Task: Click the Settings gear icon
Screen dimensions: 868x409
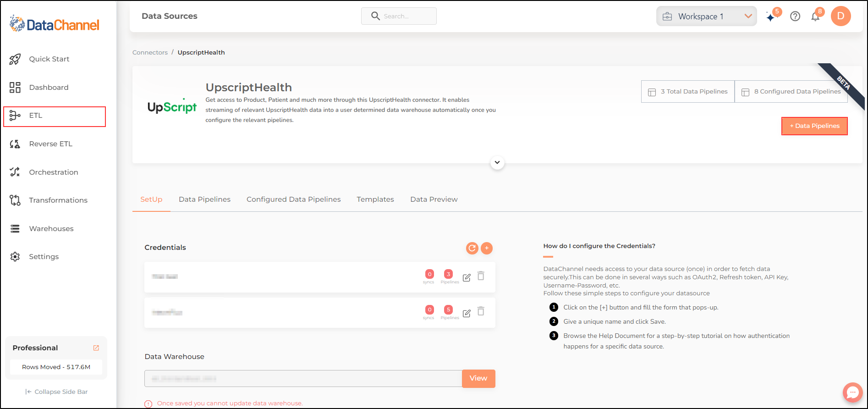Action: coord(15,257)
